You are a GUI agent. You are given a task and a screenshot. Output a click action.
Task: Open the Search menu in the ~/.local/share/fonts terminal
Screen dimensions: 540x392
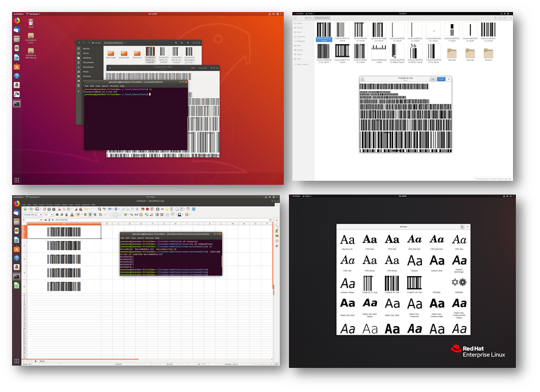pyautogui.click(x=105, y=86)
